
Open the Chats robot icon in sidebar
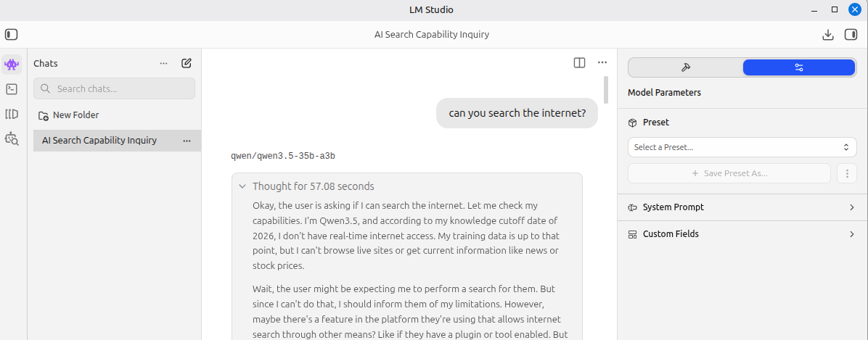coord(12,64)
